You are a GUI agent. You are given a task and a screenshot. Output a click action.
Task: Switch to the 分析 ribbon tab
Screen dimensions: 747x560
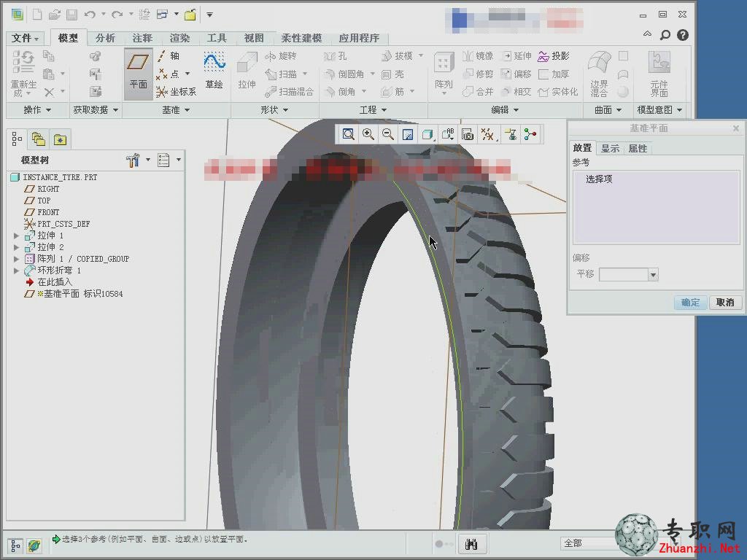pos(105,38)
